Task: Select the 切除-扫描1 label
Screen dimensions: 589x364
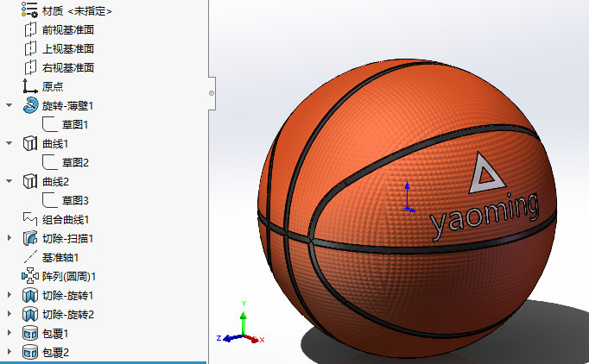Action: [67, 239]
